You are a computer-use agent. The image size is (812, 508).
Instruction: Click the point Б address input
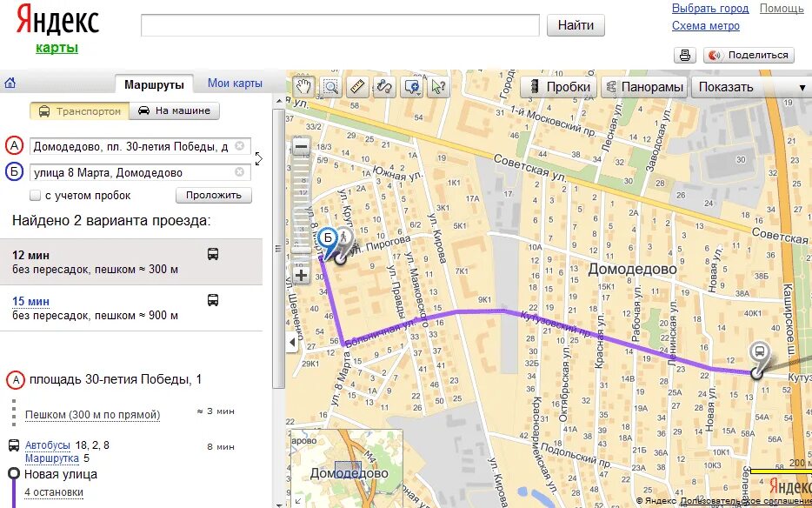(140, 172)
